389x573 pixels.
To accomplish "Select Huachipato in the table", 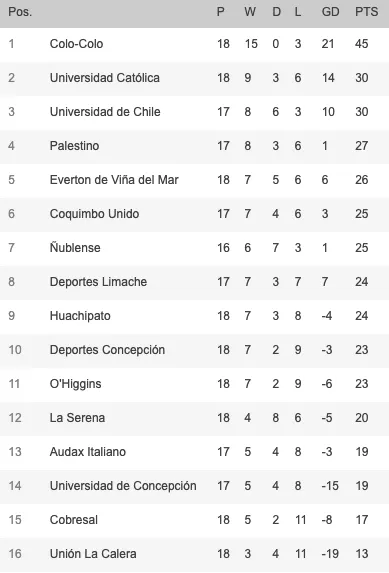I will [80, 316].
